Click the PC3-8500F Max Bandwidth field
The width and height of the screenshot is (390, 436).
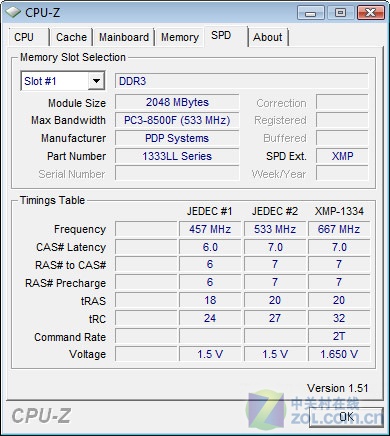pos(177,120)
